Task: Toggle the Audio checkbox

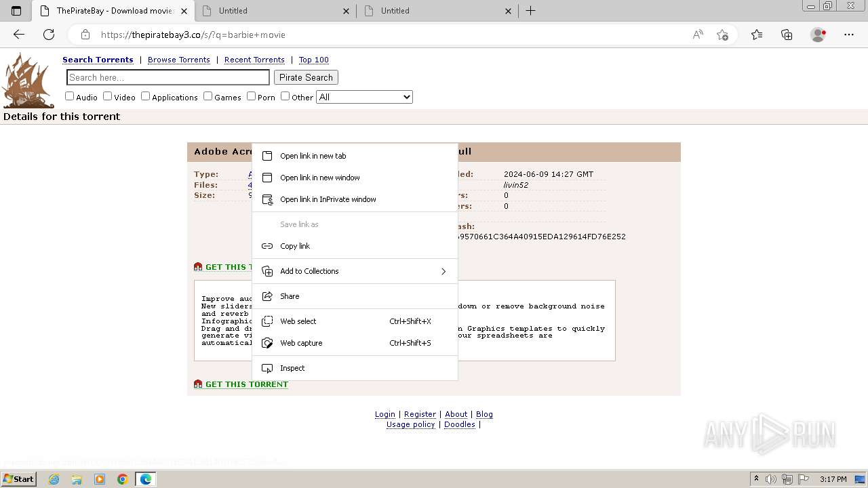Action: (x=69, y=96)
